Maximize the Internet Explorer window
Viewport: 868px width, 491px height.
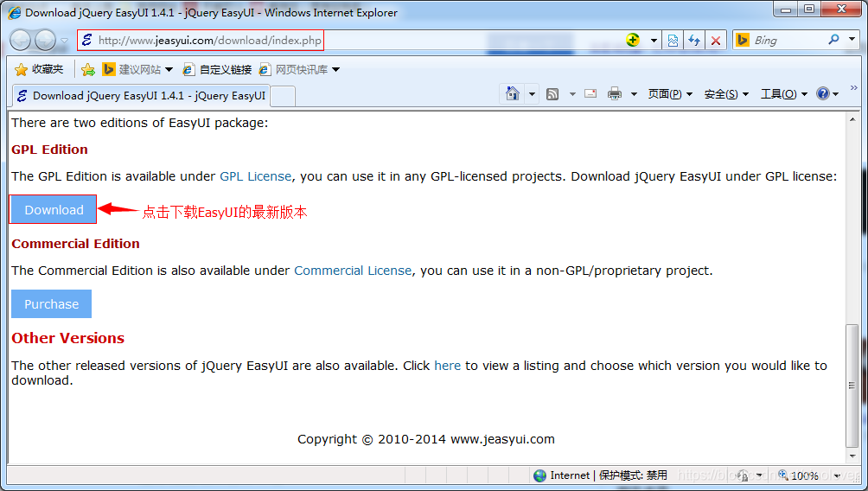809,9
